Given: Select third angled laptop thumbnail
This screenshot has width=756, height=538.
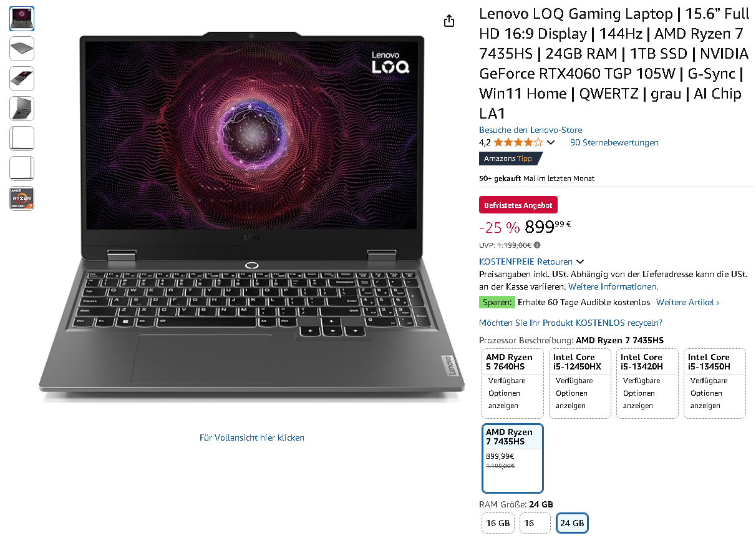Looking at the screenshot, I should [x=22, y=79].
